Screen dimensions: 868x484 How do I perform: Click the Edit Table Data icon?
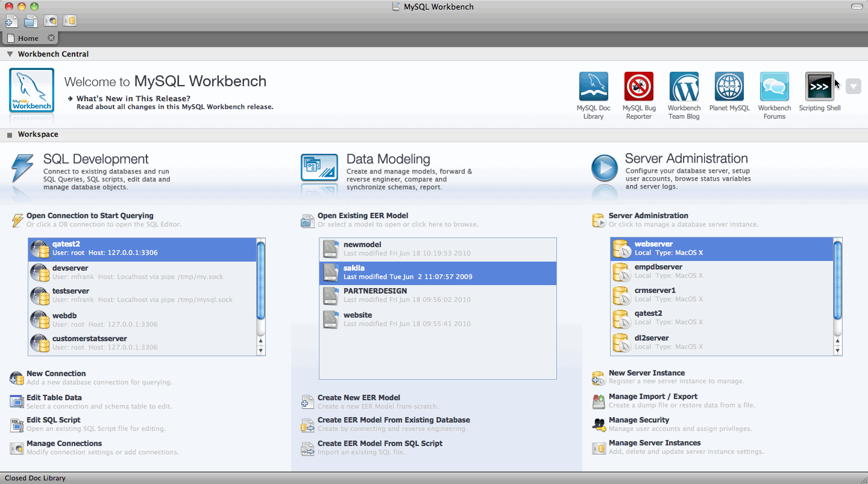point(17,401)
